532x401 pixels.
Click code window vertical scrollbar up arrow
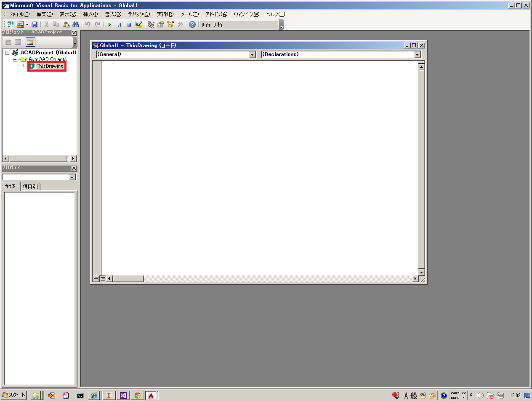(x=422, y=66)
